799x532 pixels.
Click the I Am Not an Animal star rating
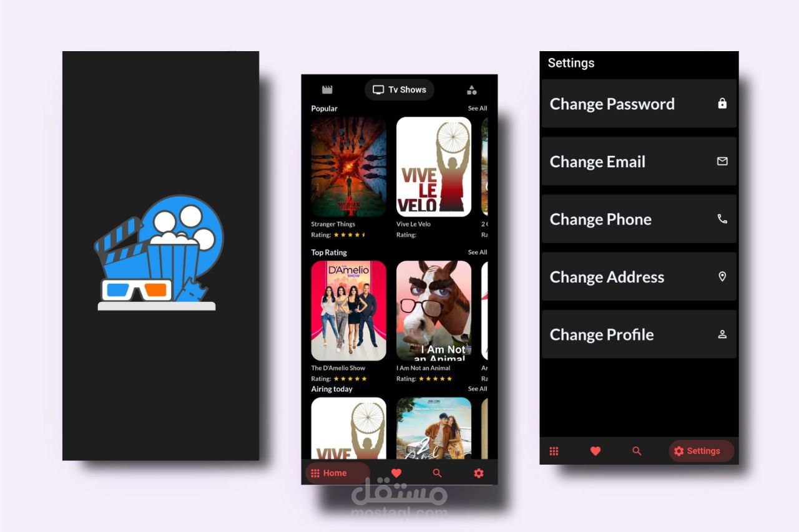pyautogui.click(x=435, y=379)
